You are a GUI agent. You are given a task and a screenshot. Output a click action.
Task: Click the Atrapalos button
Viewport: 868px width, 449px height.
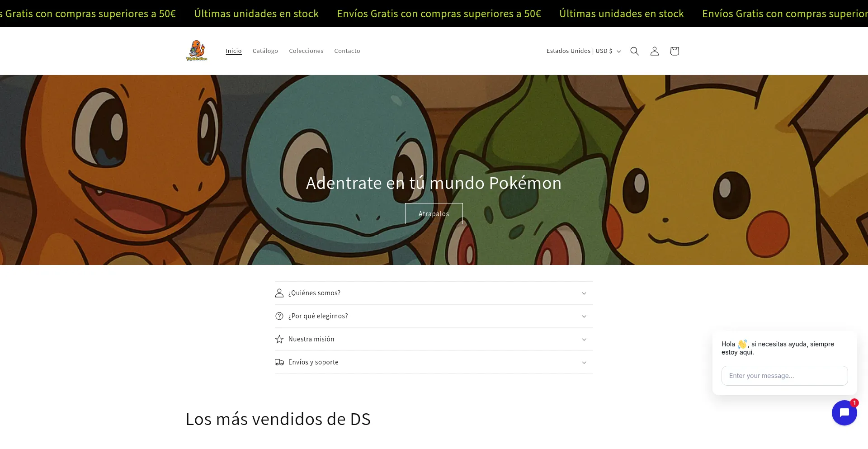434,213
